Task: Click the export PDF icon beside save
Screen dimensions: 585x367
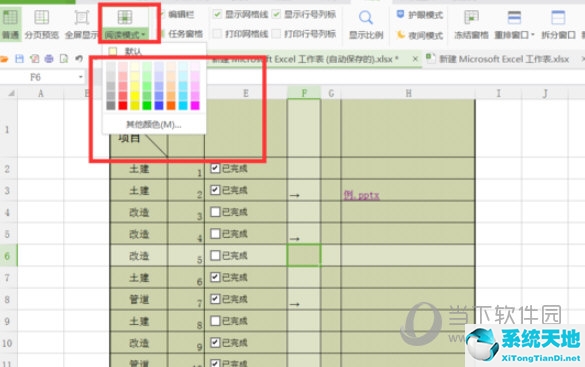Action: 34,59
